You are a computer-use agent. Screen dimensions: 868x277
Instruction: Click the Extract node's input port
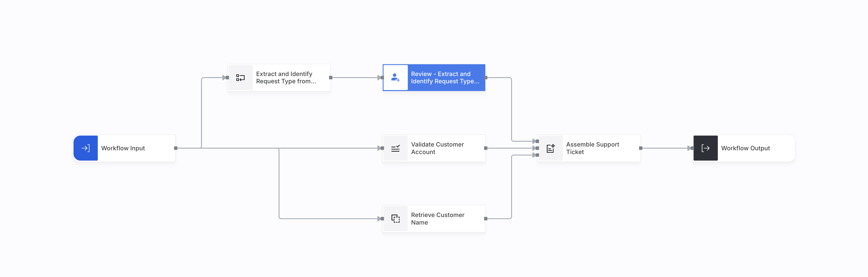[228, 78]
